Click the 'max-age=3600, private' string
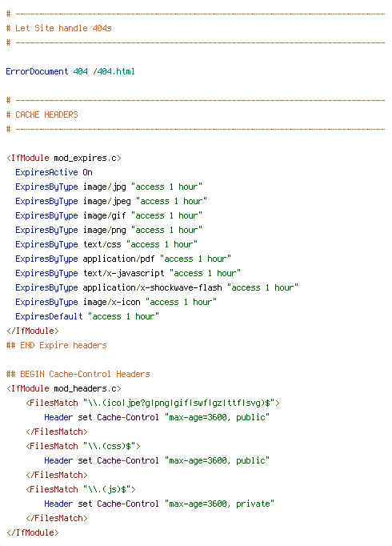Image resolution: width=392 pixels, height=546 pixels. tap(219, 504)
